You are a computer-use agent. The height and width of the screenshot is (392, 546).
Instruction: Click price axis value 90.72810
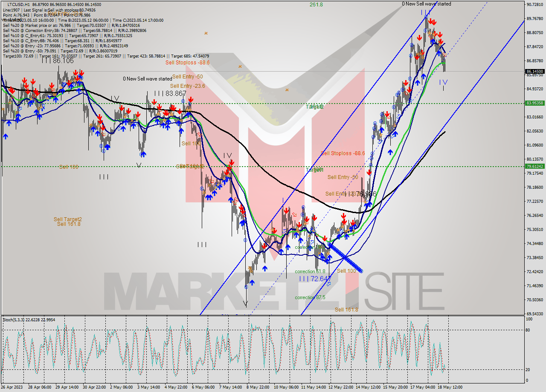535,4
